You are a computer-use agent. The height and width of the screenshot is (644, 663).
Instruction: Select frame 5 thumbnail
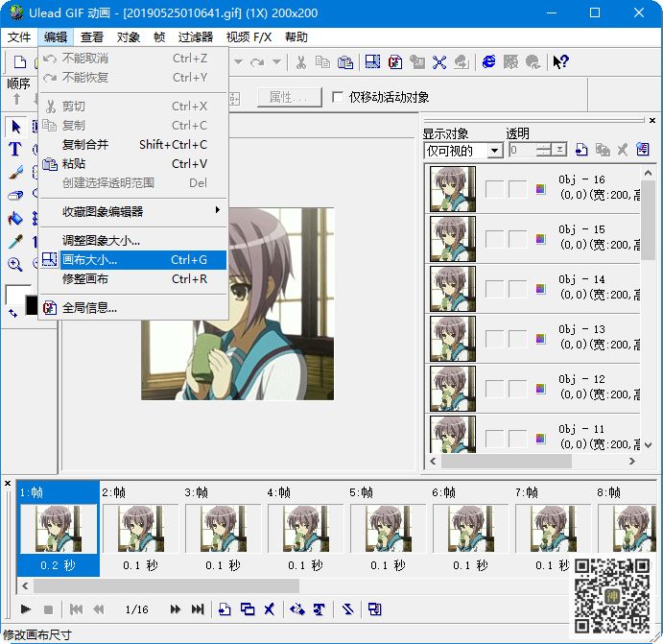click(389, 528)
